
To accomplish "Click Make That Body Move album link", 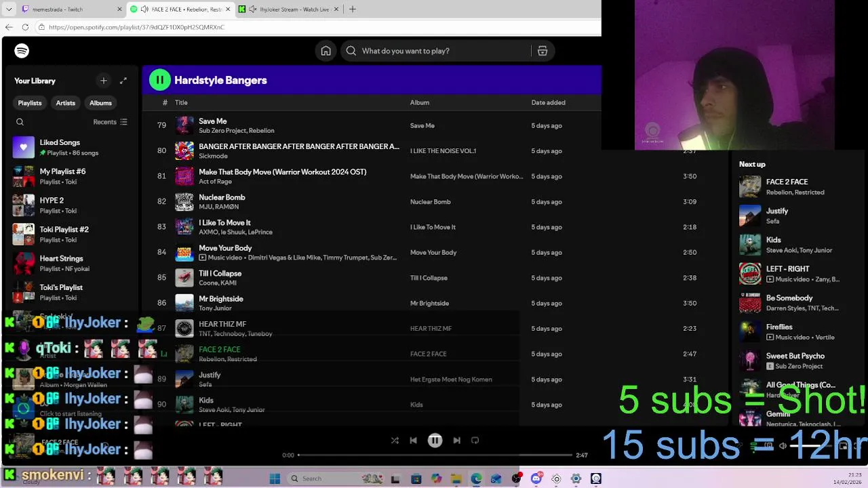I will [467, 176].
